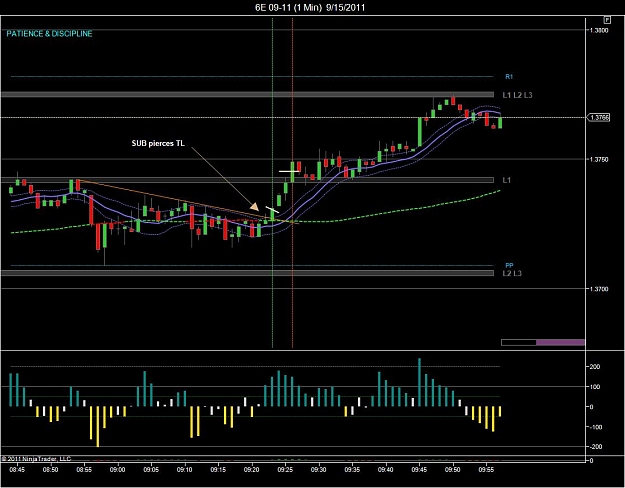Click the short white horizontal line near 1.3745
This screenshot has width=625, height=488.
pos(289,171)
